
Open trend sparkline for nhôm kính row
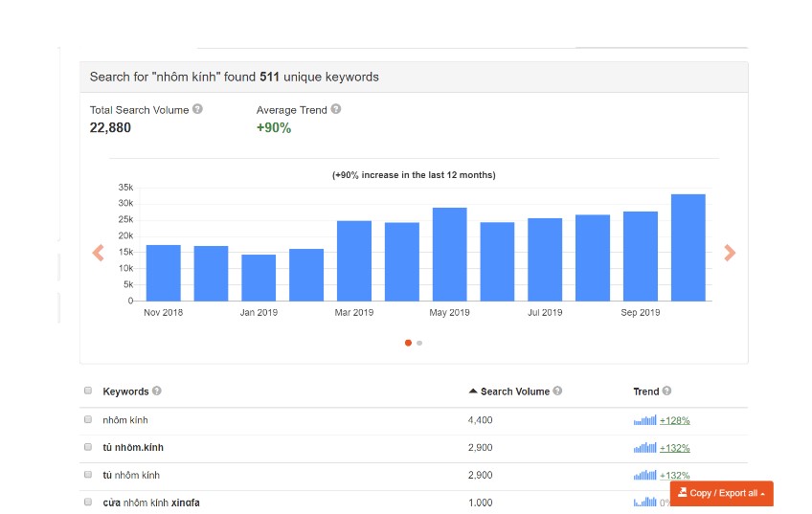pos(644,420)
